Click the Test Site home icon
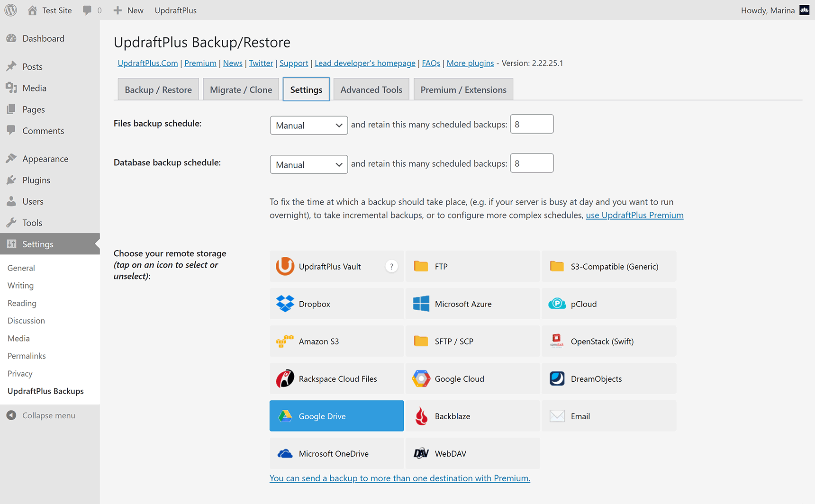Image resolution: width=815 pixels, height=504 pixels. (32, 10)
